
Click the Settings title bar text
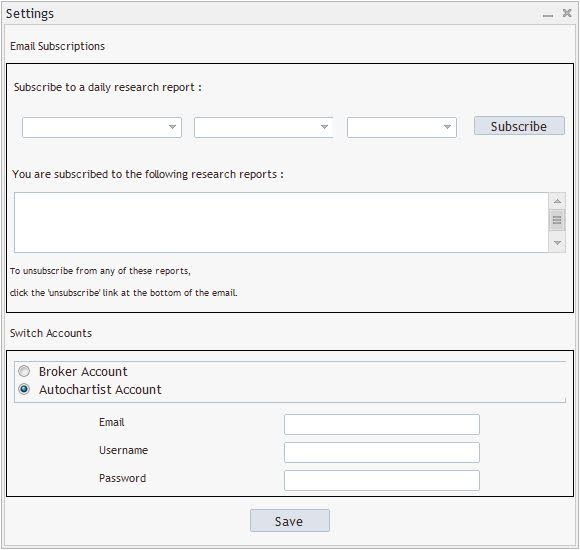pos(30,14)
